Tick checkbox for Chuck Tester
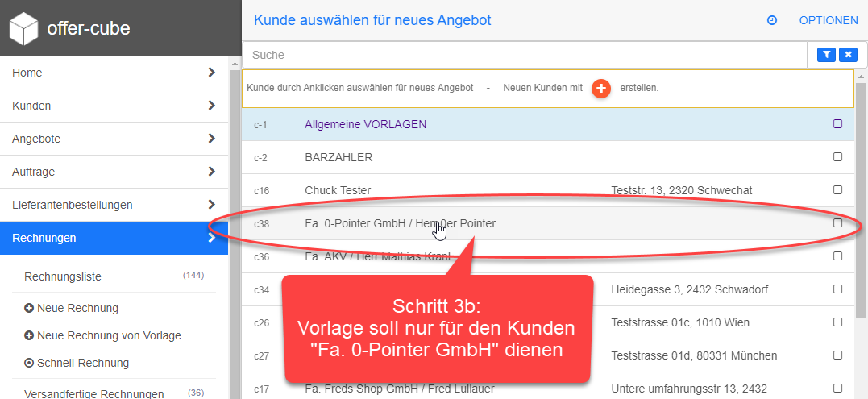Image resolution: width=868 pixels, height=399 pixels. coord(837,190)
